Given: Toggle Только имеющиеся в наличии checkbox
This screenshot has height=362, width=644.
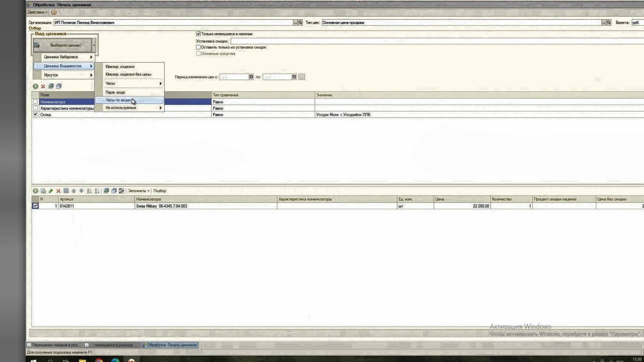Looking at the screenshot, I should [198, 34].
